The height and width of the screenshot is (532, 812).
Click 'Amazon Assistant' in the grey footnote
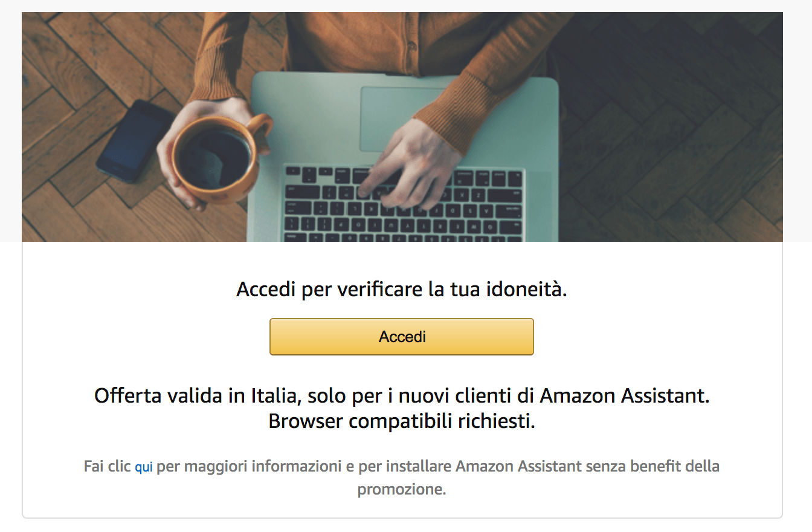point(519,467)
